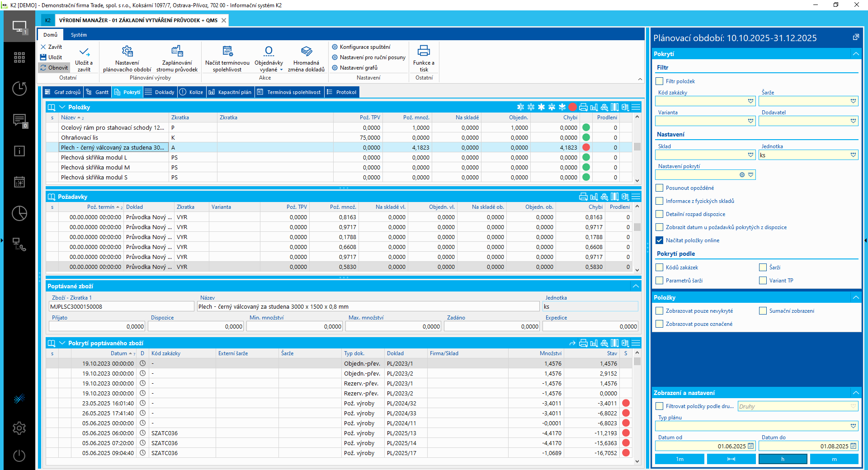Collapse the Pokrytí panel section
The image size is (868, 470).
click(855, 54)
